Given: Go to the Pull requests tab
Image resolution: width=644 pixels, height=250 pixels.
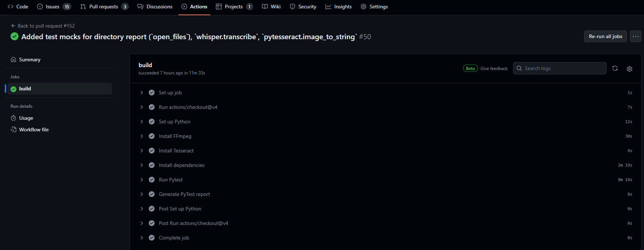Looking at the screenshot, I should point(104,7).
